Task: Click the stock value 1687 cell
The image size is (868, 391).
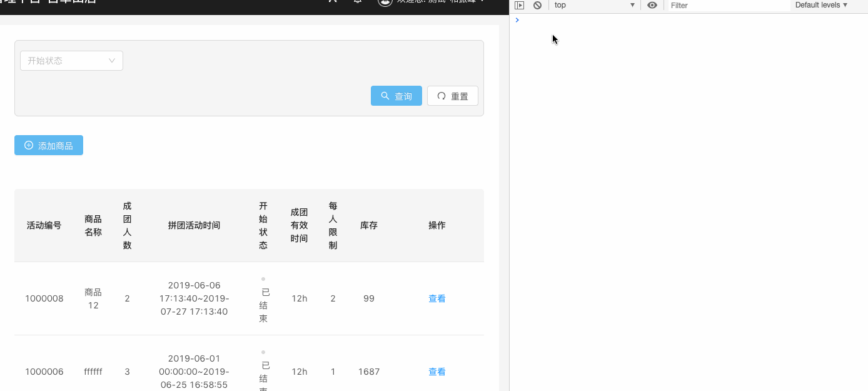Action: [x=369, y=372]
